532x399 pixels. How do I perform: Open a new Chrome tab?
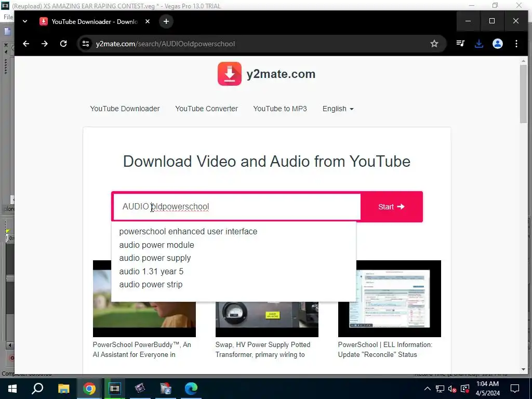pos(166,21)
